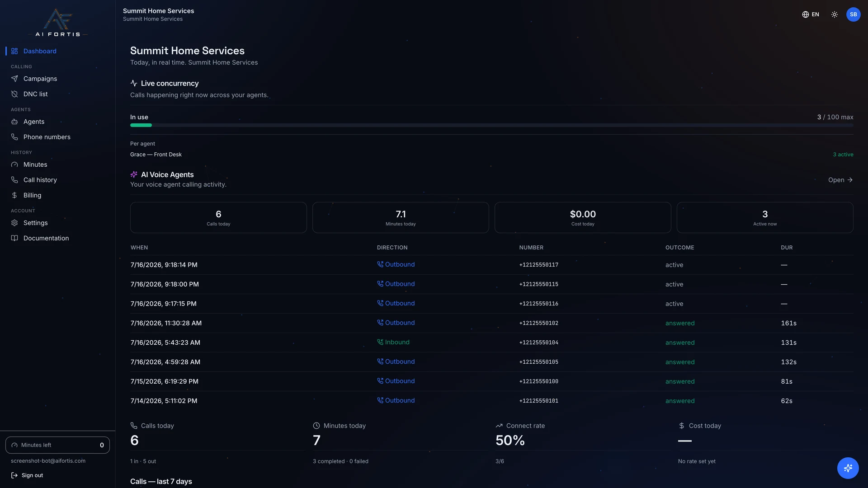Click the DNC list shield icon

coord(14,94)
